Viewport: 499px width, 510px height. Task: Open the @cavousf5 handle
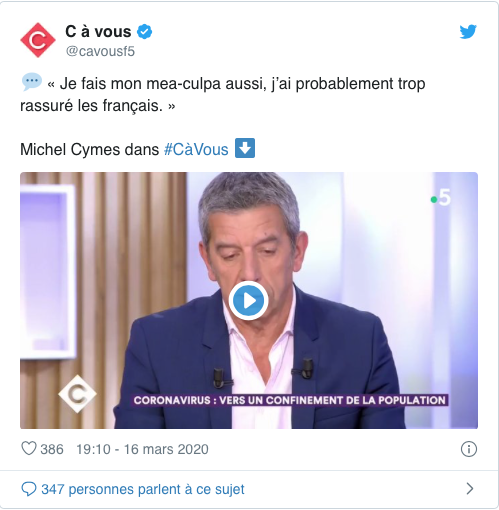click(100, 51)
